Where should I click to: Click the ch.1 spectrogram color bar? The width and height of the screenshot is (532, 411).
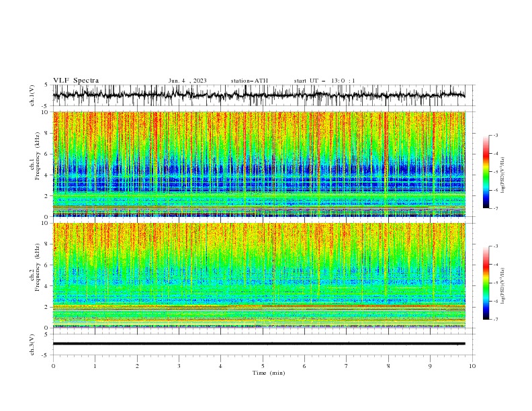point(486,172)
